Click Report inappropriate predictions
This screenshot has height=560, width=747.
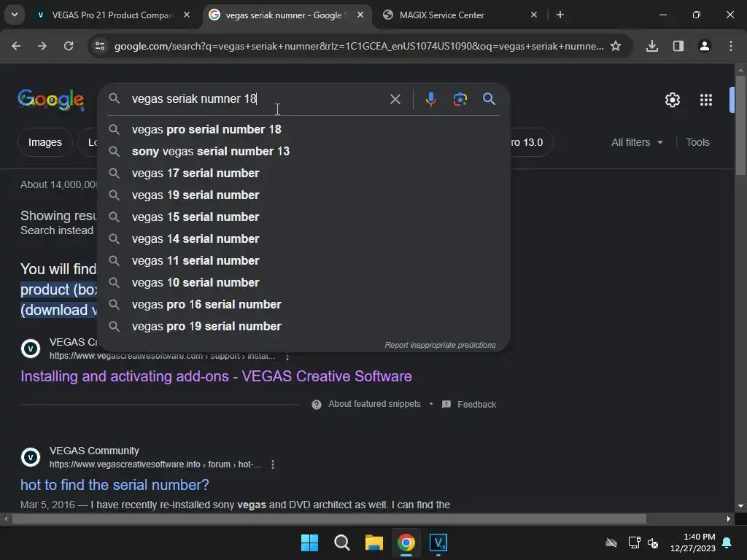(x=440, y=345)
